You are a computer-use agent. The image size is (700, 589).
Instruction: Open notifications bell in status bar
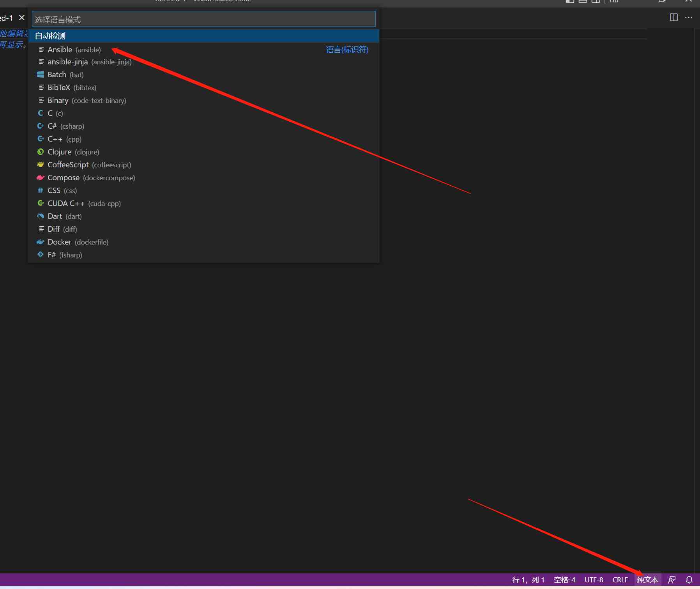coord(689,580)
